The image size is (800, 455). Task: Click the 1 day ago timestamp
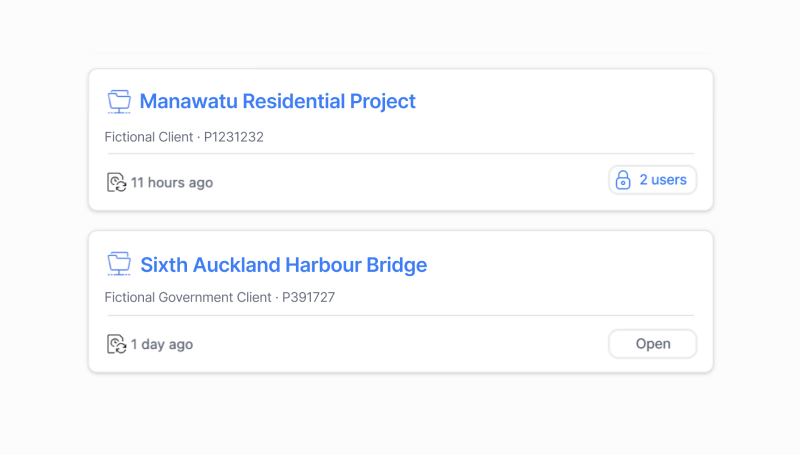[162, 344]
